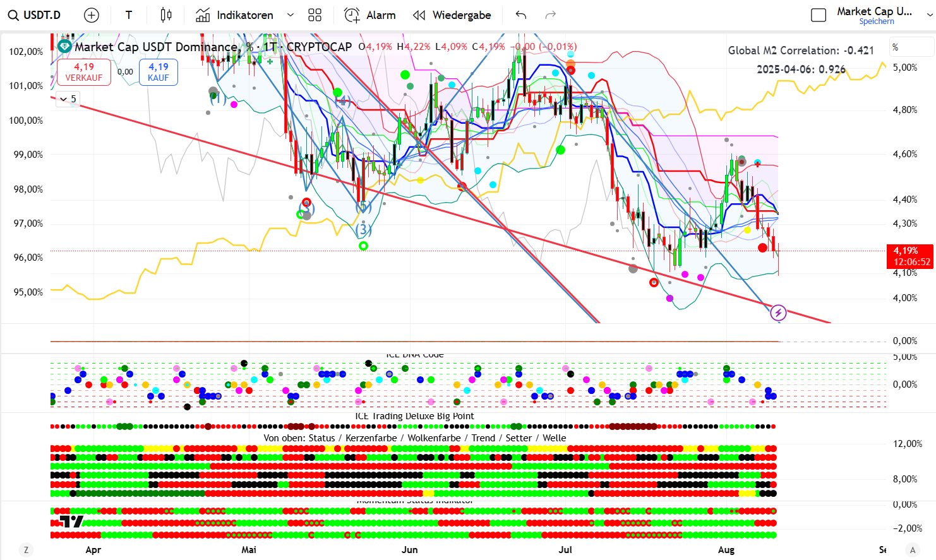Open the T timeframe interval selector
The image size is (936, 560).
129,15
